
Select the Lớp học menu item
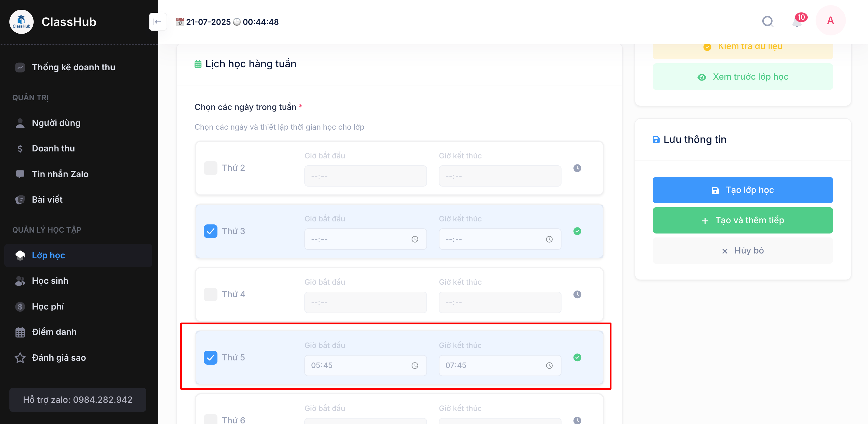pos(78,255)
